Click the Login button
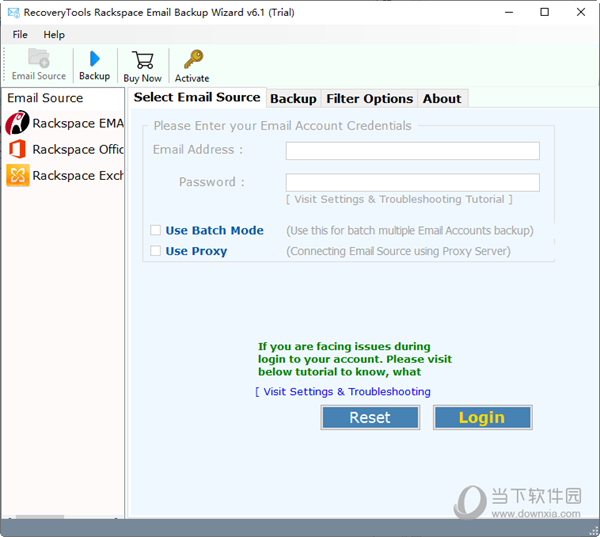The image size is (600, 537). (x=482, y=417)
